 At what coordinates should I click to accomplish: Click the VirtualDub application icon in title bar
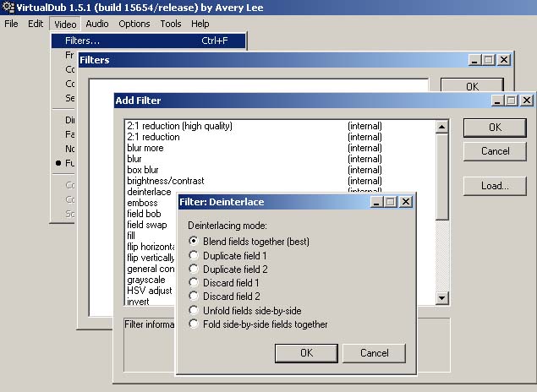click(8, 8)
